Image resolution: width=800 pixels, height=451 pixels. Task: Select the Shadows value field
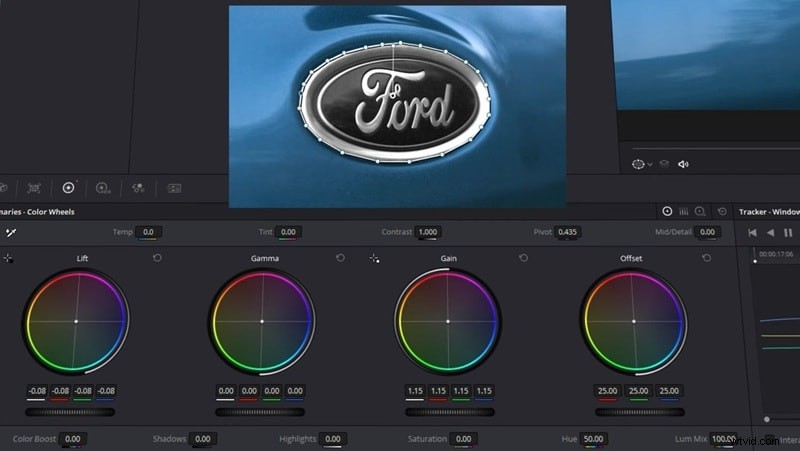pos(203,439)
